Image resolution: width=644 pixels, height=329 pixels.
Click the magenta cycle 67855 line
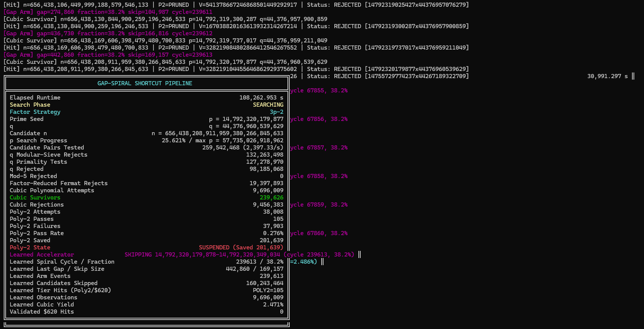(319, 91)
